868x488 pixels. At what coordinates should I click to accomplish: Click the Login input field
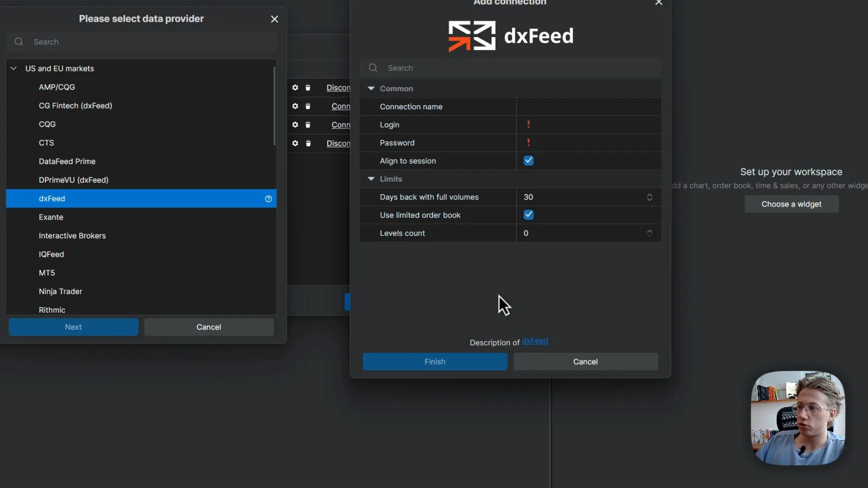pyautogui.click(x=589, y=125)
